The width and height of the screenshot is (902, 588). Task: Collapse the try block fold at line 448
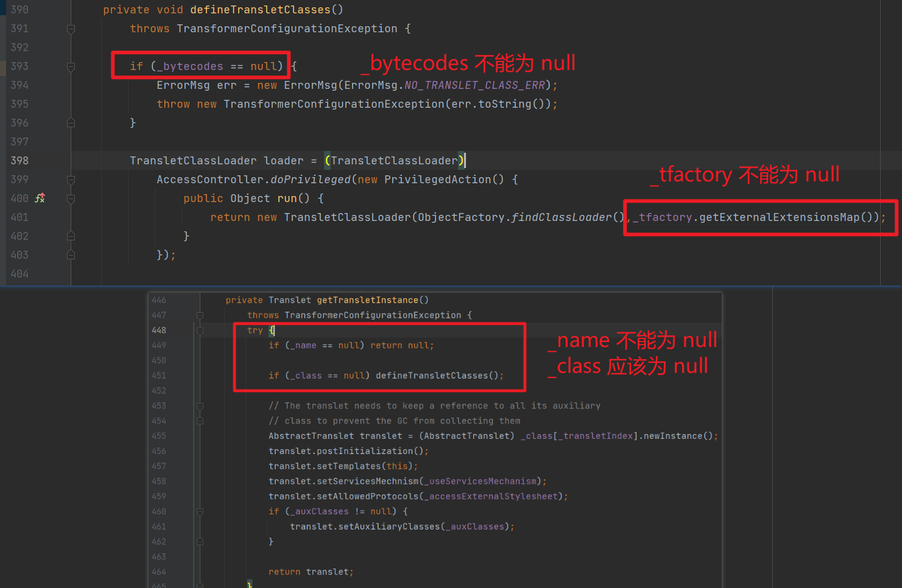(x=200, y=330)
